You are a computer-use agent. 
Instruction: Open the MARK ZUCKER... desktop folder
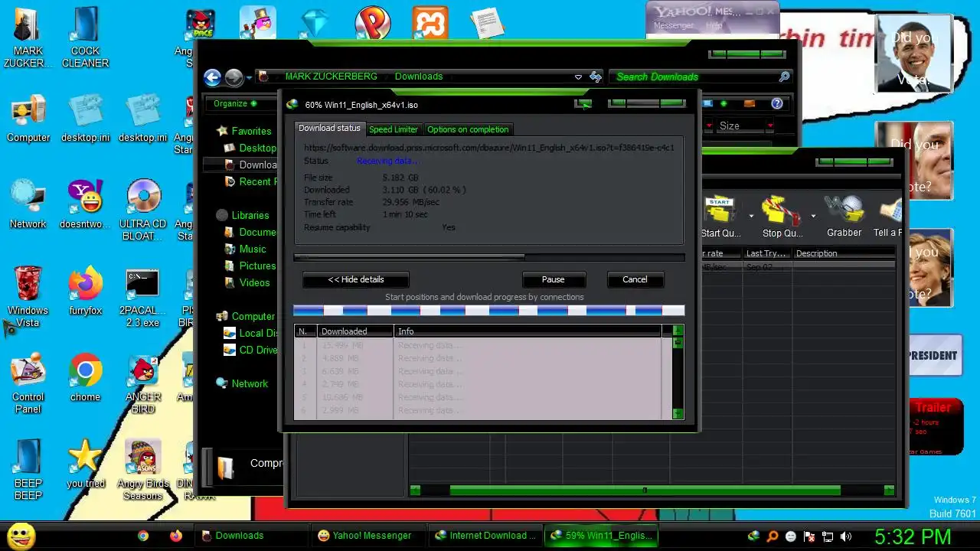coord(28,37)
